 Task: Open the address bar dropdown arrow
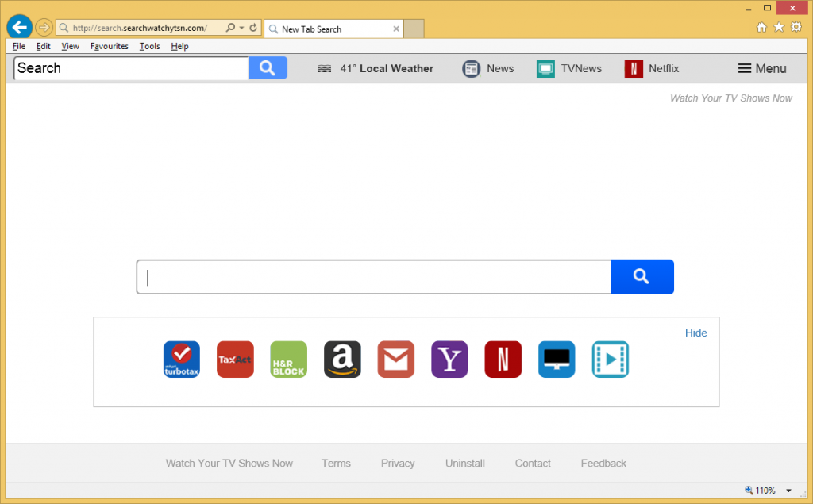pos(241,28)
